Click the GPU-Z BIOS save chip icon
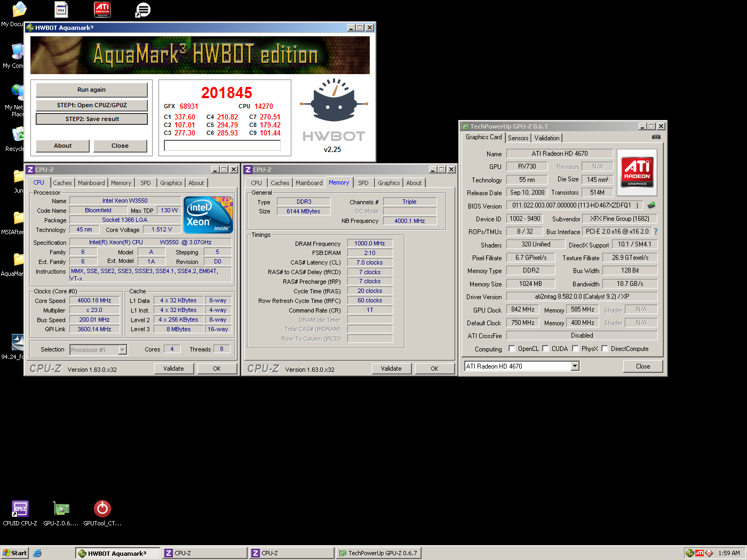747x560 pixels. tap(651, 205)
